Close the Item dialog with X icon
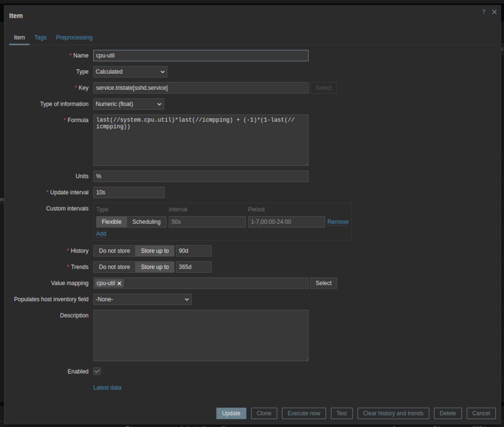Viewport: 504px width, 427px height. [494, 12]
